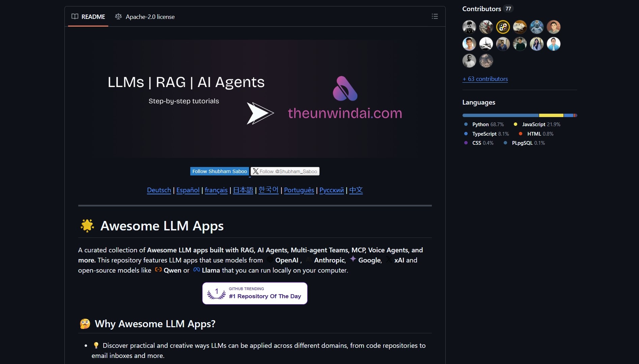639x364 pixels.
Task: Select the Python 68.7% language entry
Action: pos(484,124)
